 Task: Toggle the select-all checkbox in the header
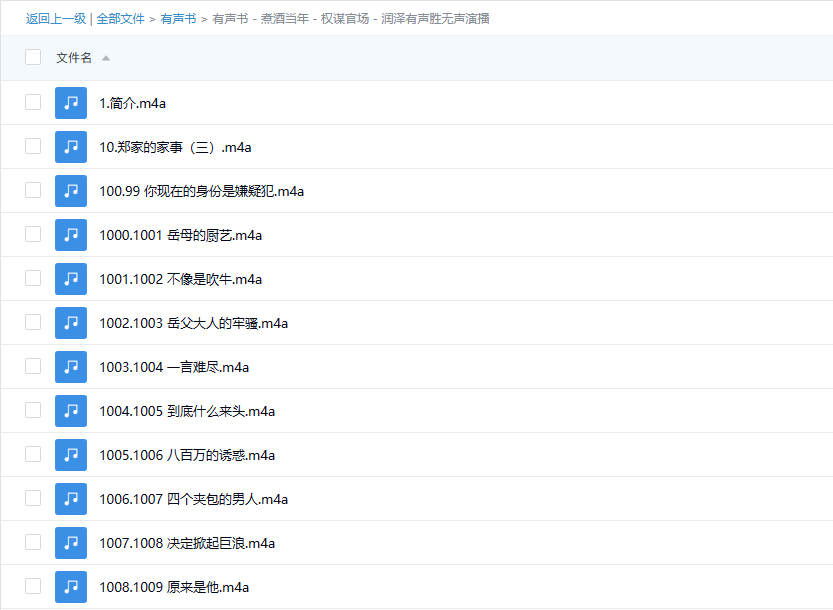pos(33,58)
